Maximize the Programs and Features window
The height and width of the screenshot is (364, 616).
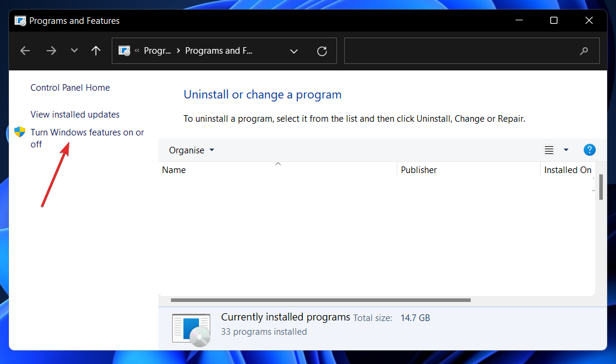pos(553,20)
